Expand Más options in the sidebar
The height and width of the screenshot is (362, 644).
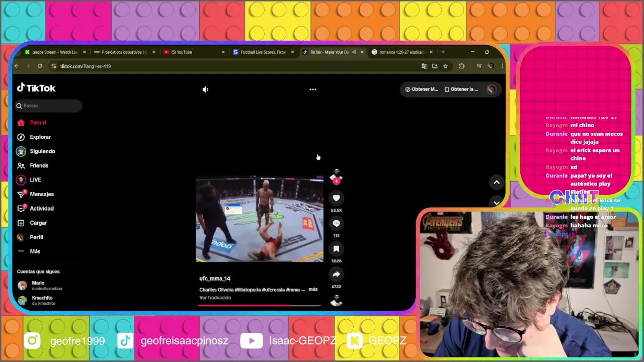(x=35, y=251)
